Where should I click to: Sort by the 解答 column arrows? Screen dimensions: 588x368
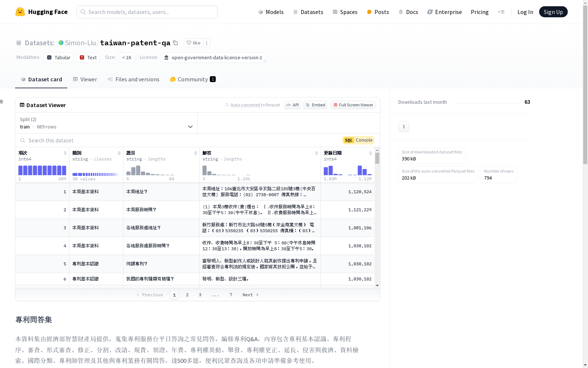[316, 153]
